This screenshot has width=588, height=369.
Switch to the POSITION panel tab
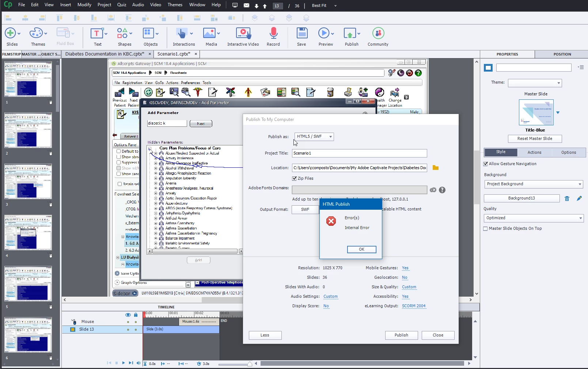pos(562,54)
